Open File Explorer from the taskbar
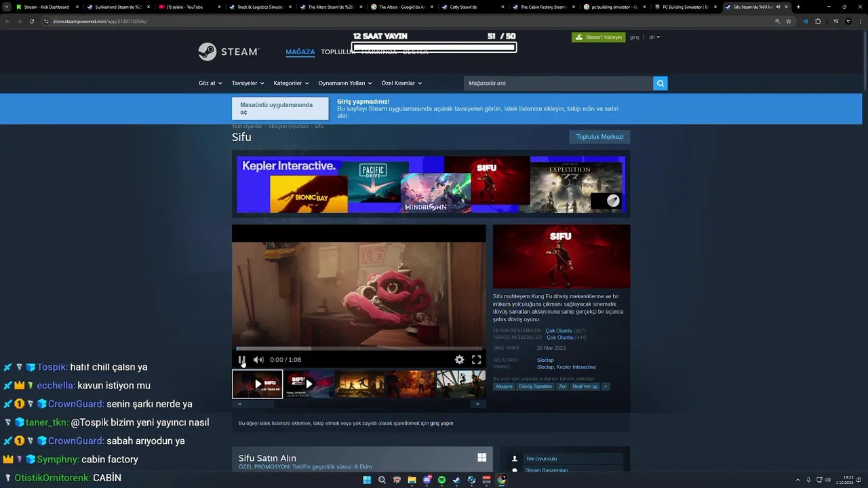This screenshot has width=868, height=488. click(x=412, y=480)
